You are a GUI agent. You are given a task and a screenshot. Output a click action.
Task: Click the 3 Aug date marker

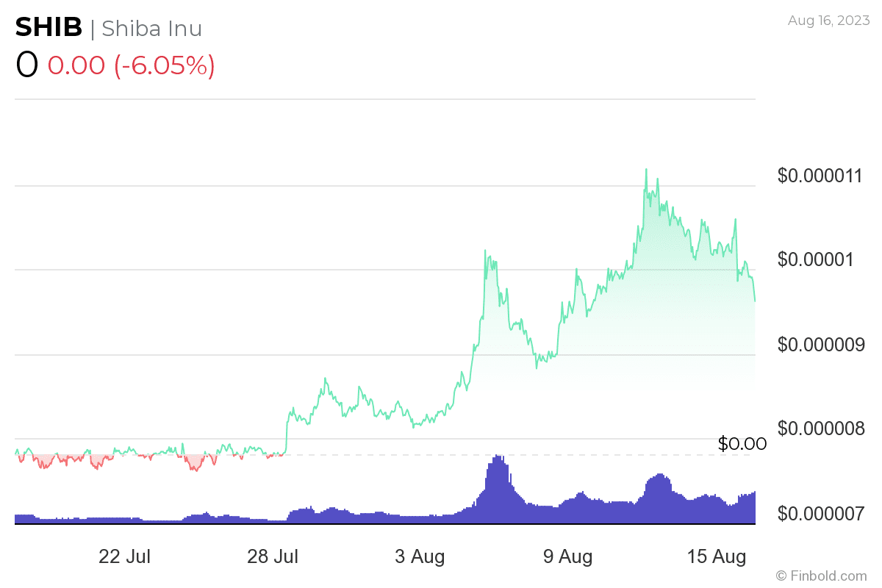pyautogui.click(x=420, y=556)
